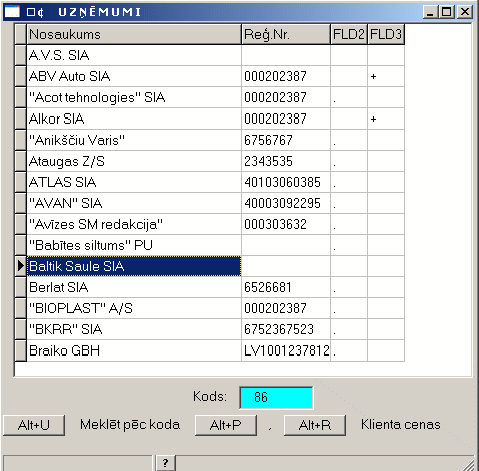Click the row selector beside Braiko GBH
The width and height of the screenshot is (479, 471).
(21, 350)
